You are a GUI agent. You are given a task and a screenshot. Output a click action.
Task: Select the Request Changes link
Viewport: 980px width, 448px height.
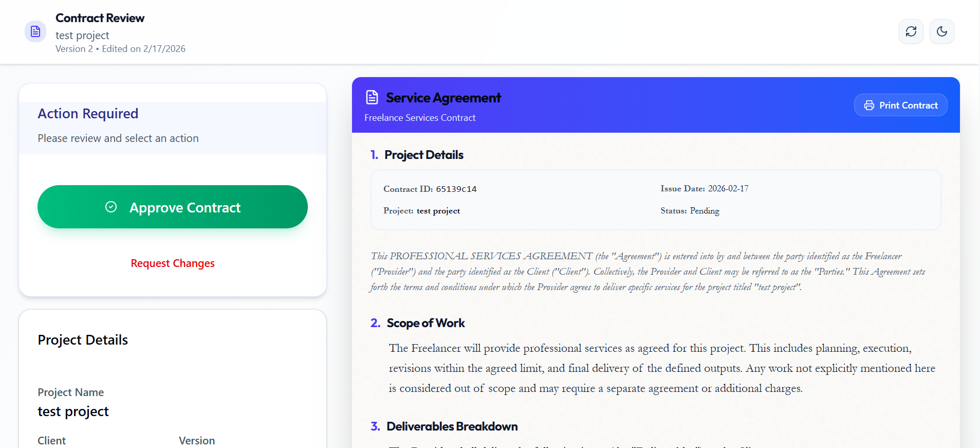172,263
